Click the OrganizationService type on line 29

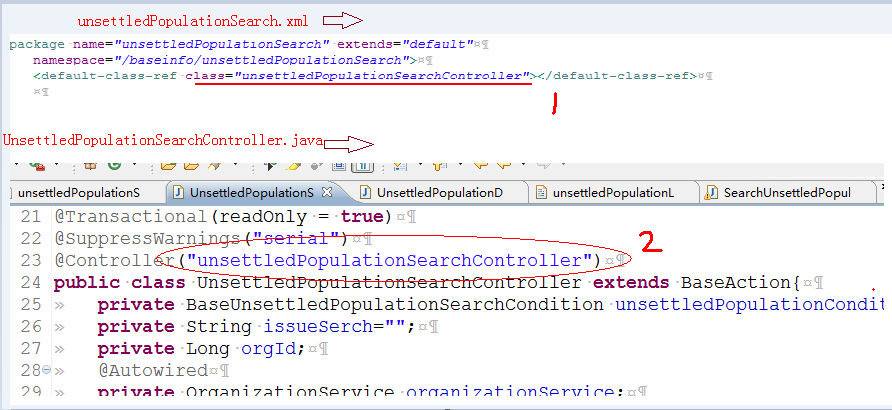[290, 392]
